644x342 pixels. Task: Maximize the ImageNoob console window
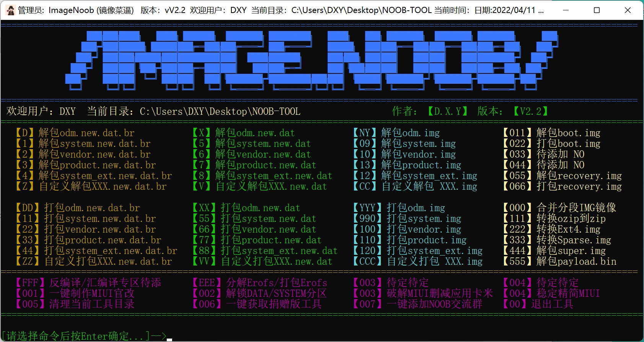pyautogui.click(x=597, y=10)
